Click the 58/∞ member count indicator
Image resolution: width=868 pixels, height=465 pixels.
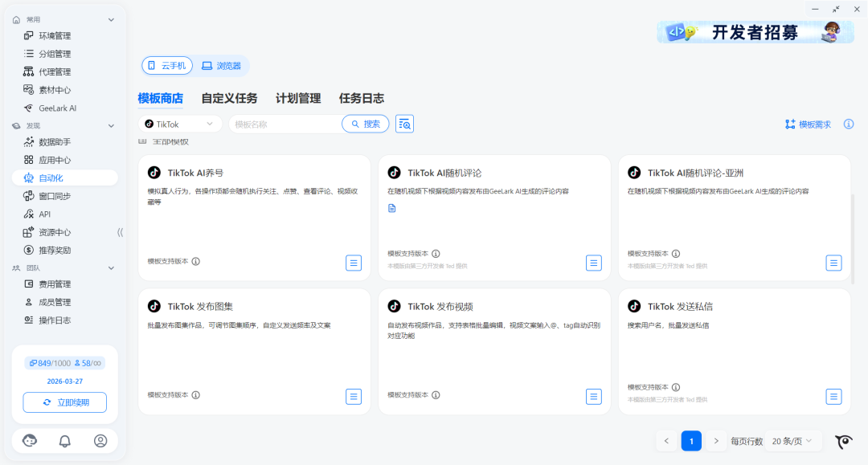(x=88, y=363)
